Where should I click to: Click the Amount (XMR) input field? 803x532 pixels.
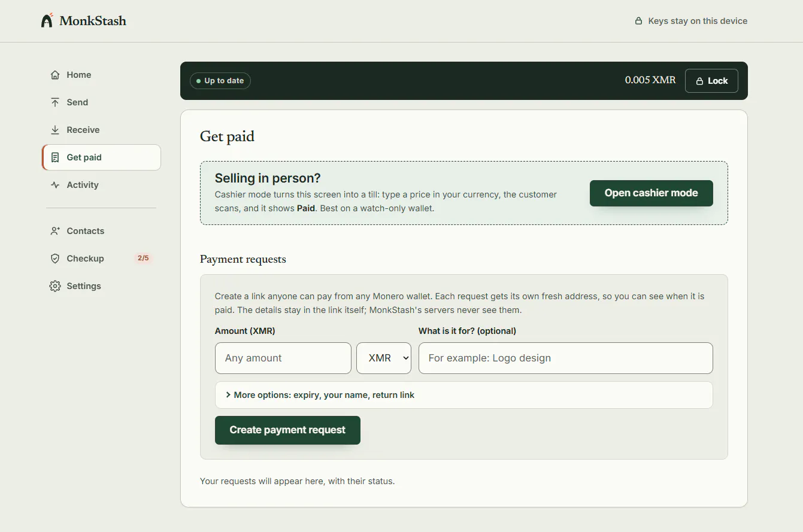(x=283, y=358)
